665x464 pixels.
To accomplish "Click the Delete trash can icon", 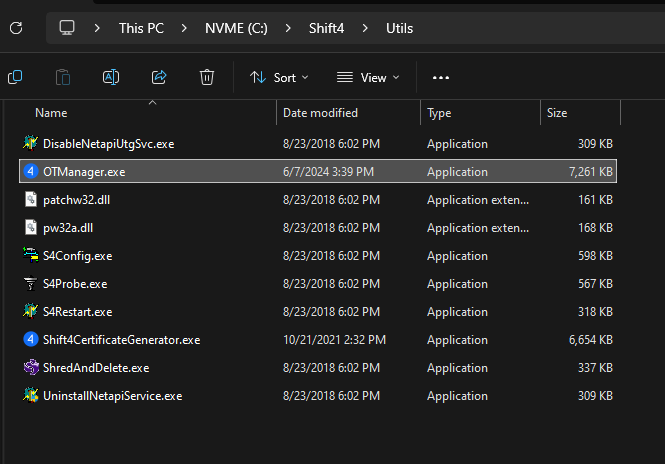I will (207, 77).
